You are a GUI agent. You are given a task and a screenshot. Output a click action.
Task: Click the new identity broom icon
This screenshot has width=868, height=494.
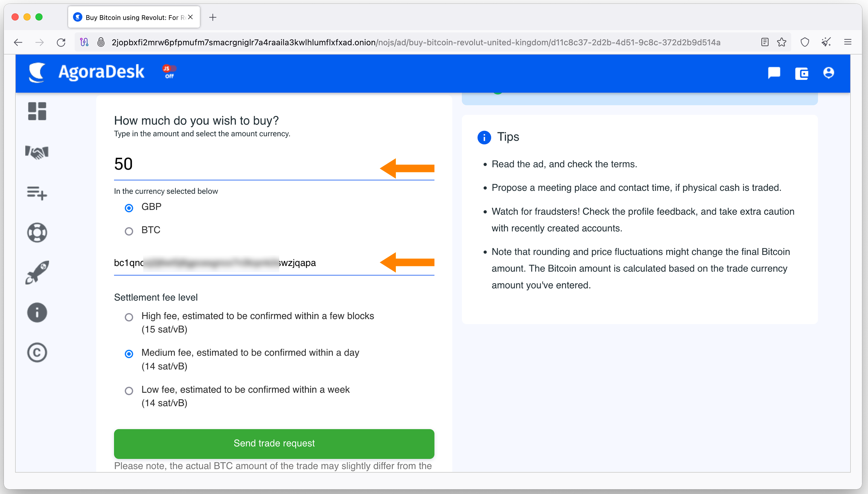pyautogui.click(x=826, y=42)
